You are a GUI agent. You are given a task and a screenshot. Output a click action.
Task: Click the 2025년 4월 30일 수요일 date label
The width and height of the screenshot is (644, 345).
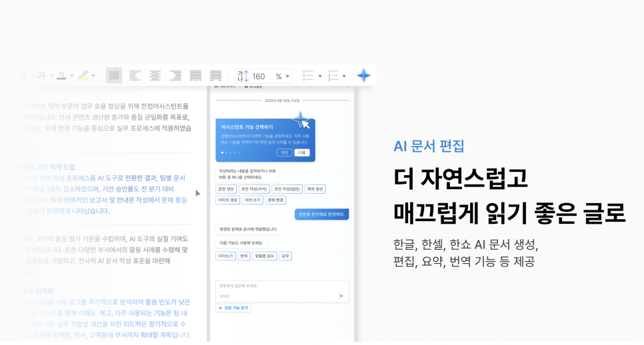coord(282,100)
